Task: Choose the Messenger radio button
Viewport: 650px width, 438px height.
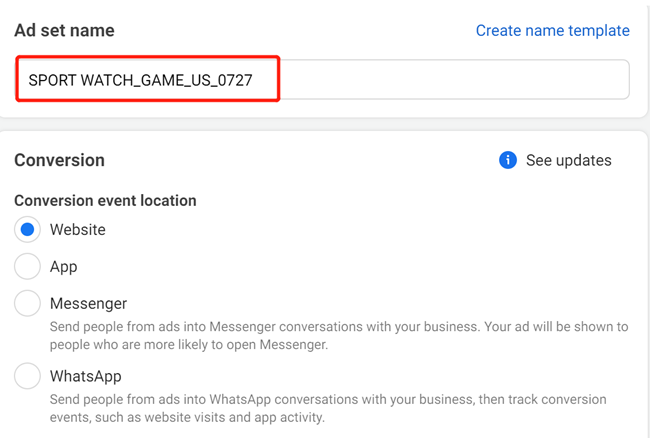Action: 28,303
